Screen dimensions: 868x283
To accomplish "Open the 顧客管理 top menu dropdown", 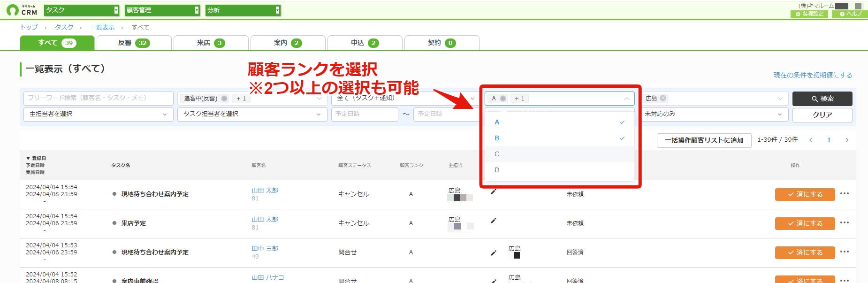I will (162, 10).
